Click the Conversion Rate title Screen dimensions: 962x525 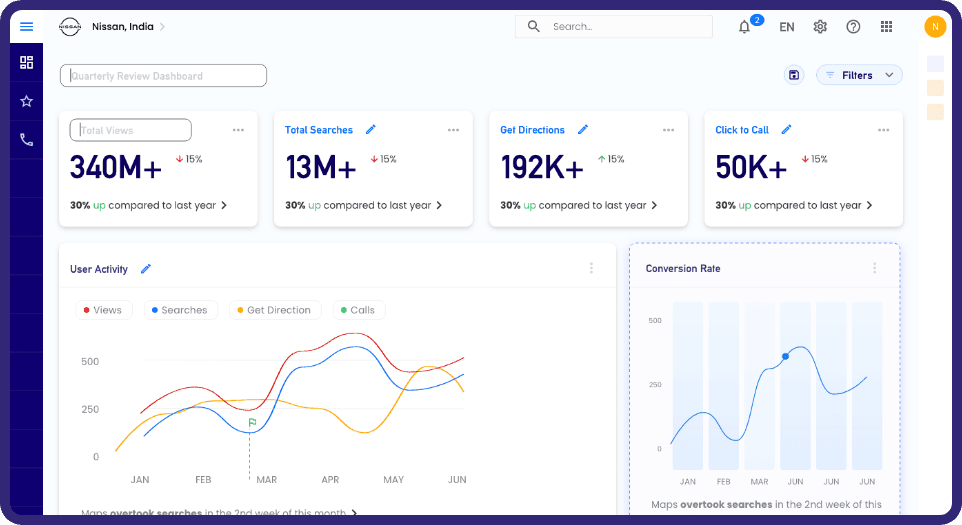(x=683, y=269)
